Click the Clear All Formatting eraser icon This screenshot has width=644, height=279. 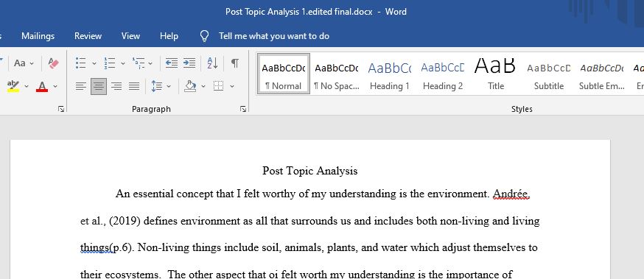(53, 63)
